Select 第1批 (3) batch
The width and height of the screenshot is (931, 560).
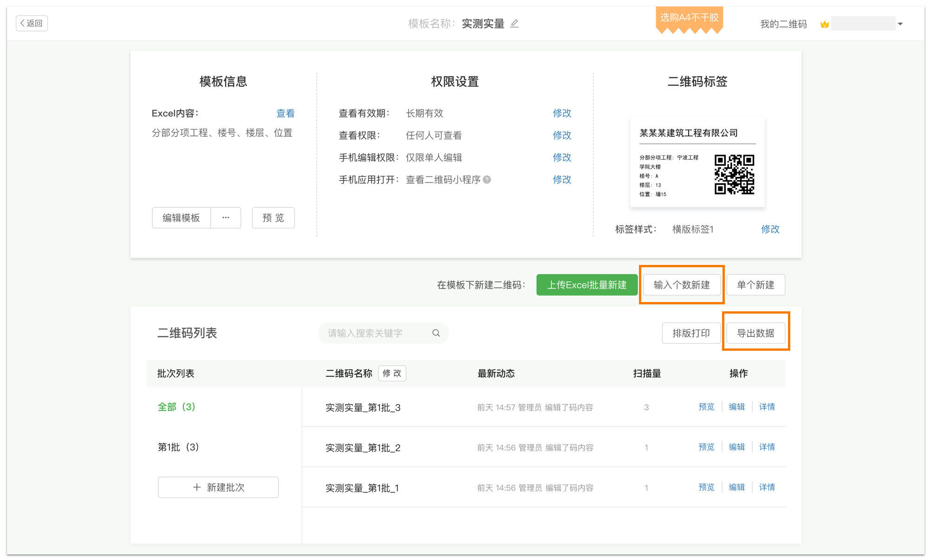pos(178,447)
